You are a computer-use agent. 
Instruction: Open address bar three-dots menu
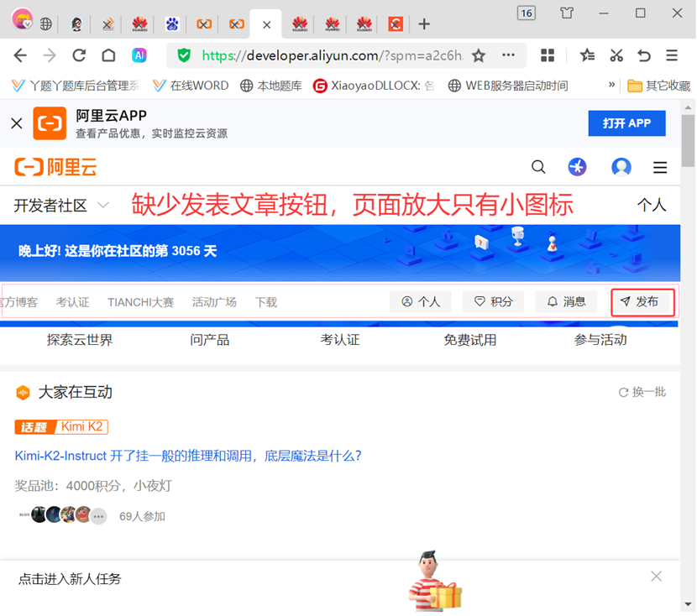click(508, 55)
